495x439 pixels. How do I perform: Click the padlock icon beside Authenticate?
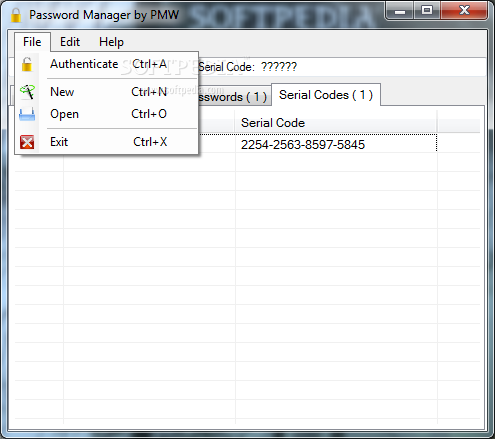(27, 64)
